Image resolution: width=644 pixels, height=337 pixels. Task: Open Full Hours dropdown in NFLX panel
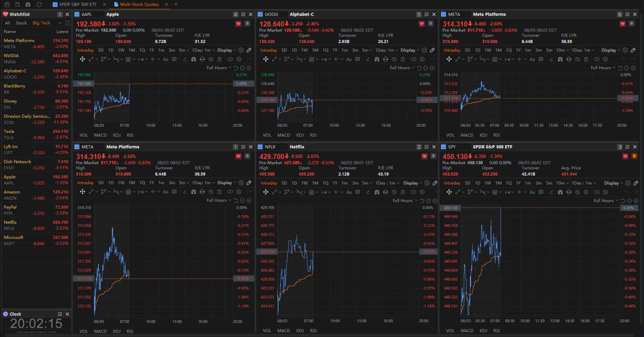click(x=405, y=201)
